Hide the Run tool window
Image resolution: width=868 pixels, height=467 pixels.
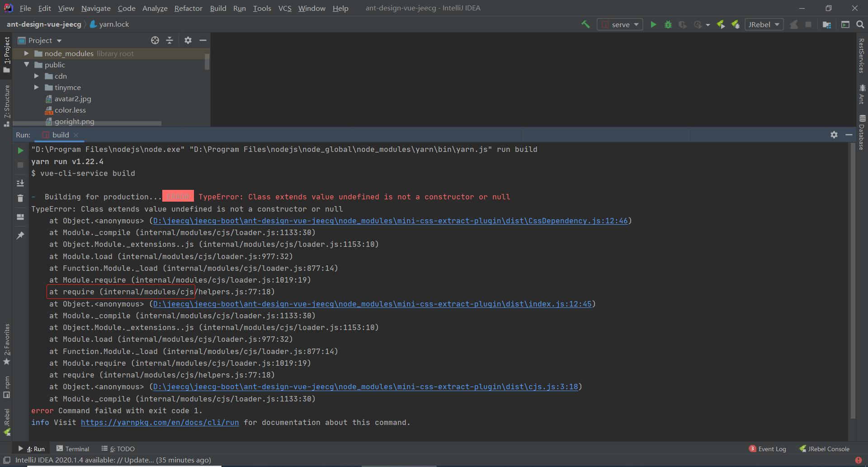pyautogui.click(x=849, y=135)
